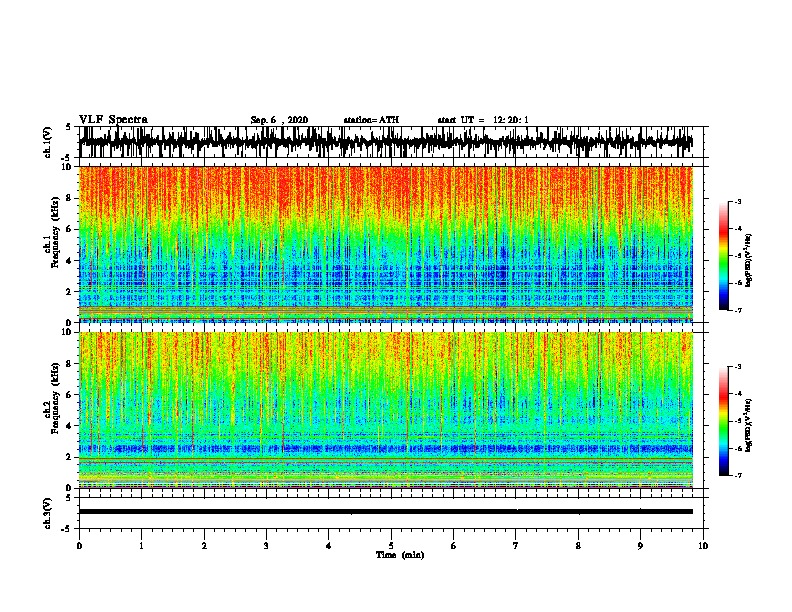Click the ch.3 flat black trace
The width and height of the screenshot is (792, 612).
click(x=385, y=512)
